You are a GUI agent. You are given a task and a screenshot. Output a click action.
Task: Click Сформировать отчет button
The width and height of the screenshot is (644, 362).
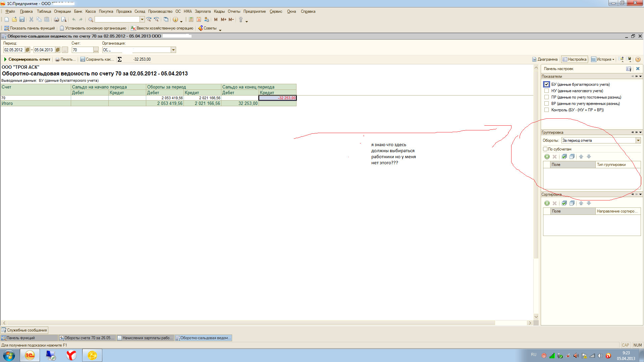[27, 59]
